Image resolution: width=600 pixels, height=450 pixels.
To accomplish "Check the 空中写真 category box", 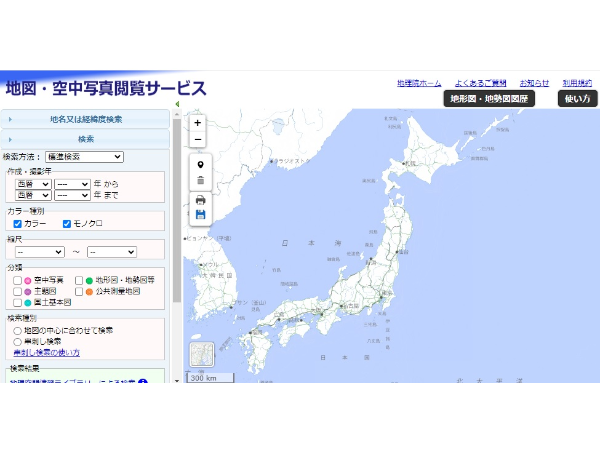I will [x=17, y=280].
